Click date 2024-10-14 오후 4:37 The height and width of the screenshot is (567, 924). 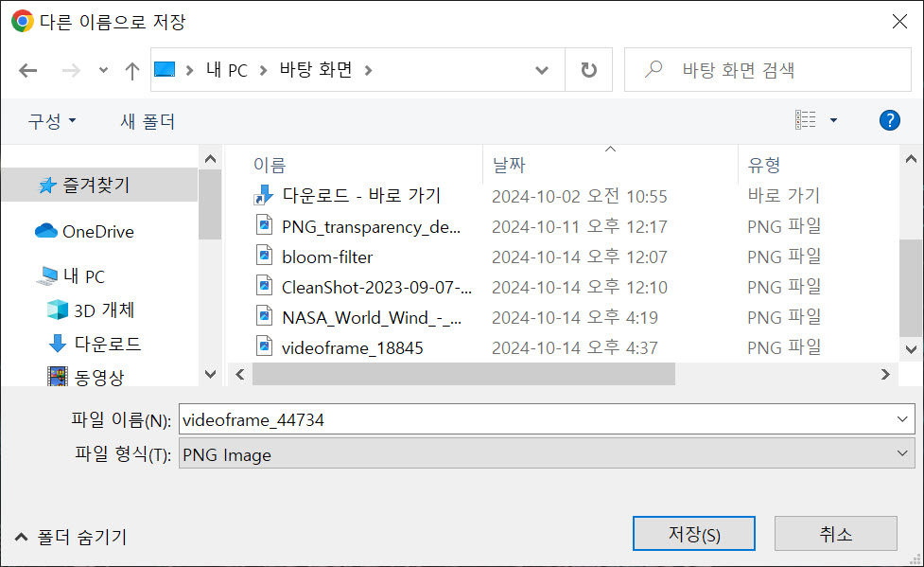[575, 348]
